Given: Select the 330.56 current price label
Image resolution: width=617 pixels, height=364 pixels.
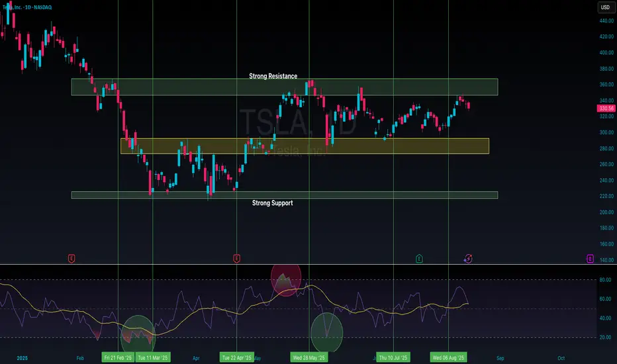Looking at the screenshot, I should pos(606,109).
